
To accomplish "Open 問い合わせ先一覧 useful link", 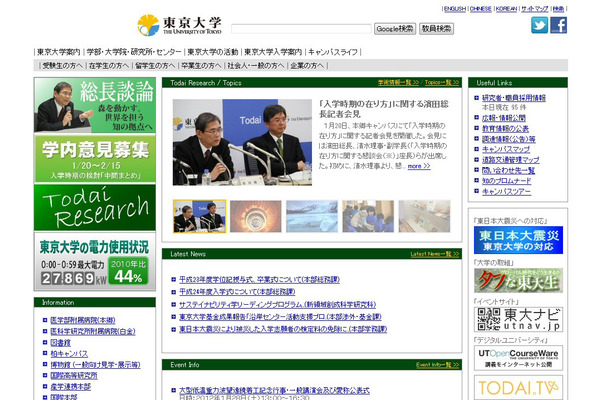I will click(x=508, y=170).
